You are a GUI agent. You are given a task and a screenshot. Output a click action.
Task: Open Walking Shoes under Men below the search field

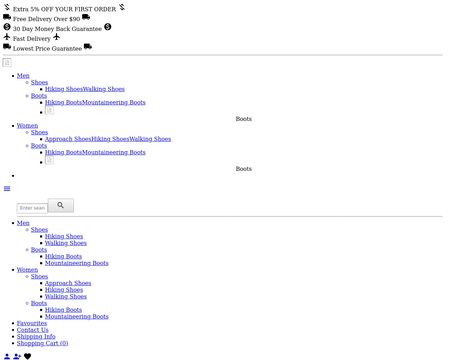coord(66,243)
